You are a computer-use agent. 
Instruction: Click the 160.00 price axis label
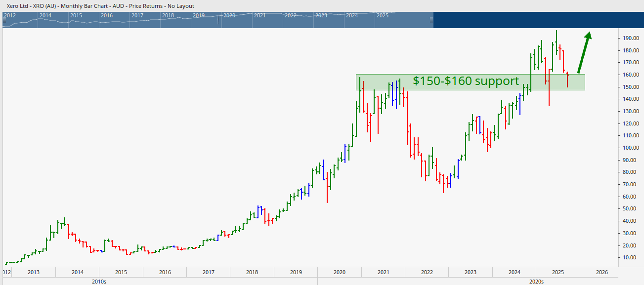click(x=631, y=75)
